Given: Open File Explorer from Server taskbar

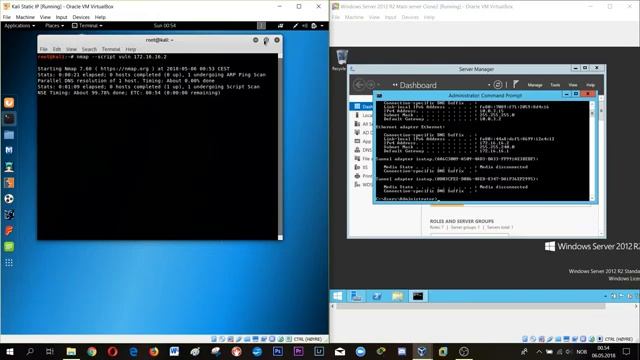Looking at the screenshot, I should click(397, 296).
